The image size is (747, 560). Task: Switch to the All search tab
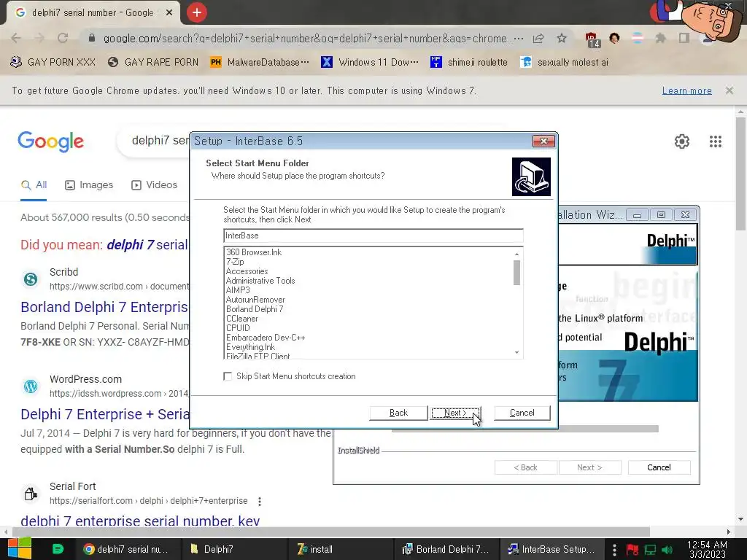(34, 184)
